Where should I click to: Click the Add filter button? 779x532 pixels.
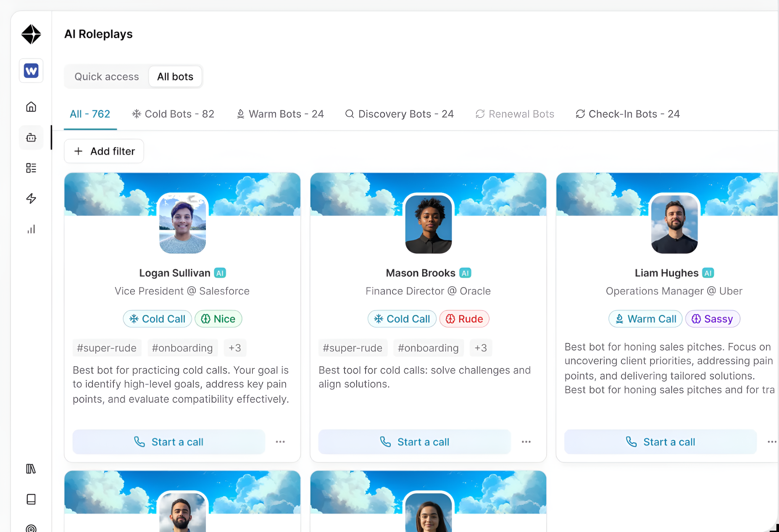coord(104,151)
